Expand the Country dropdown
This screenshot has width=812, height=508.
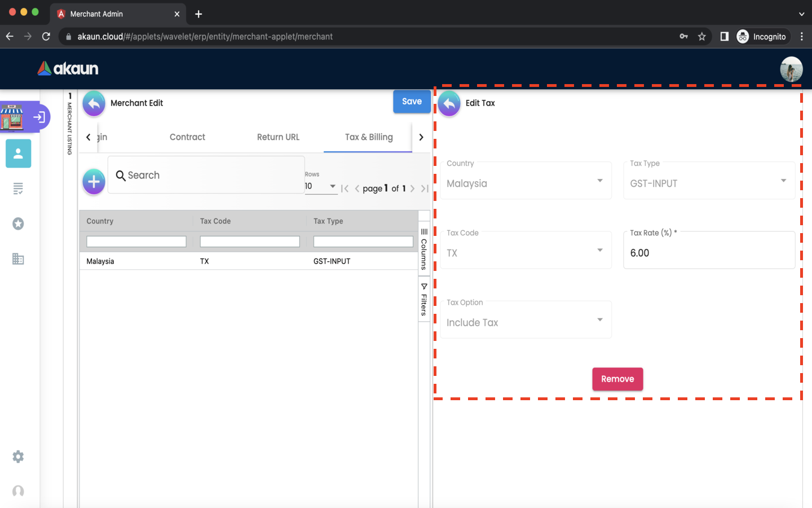(526, 183)
